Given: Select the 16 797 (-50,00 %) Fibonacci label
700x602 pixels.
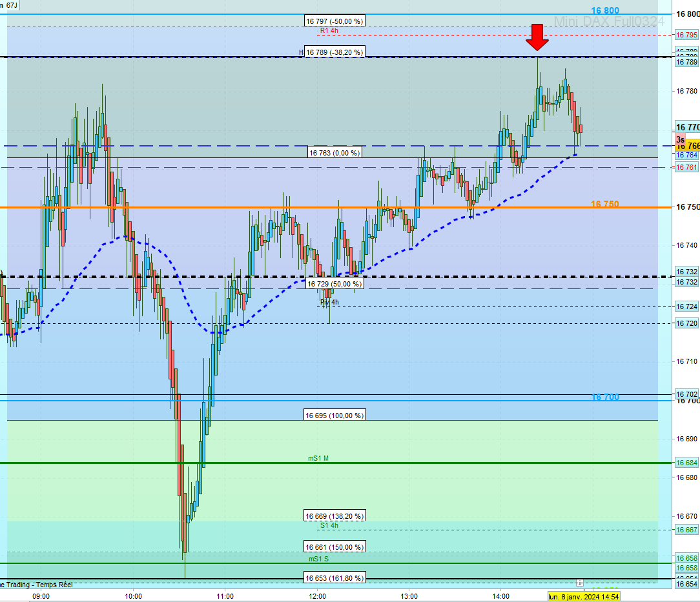Looking at the screenshot, I should tap(335, 21).
